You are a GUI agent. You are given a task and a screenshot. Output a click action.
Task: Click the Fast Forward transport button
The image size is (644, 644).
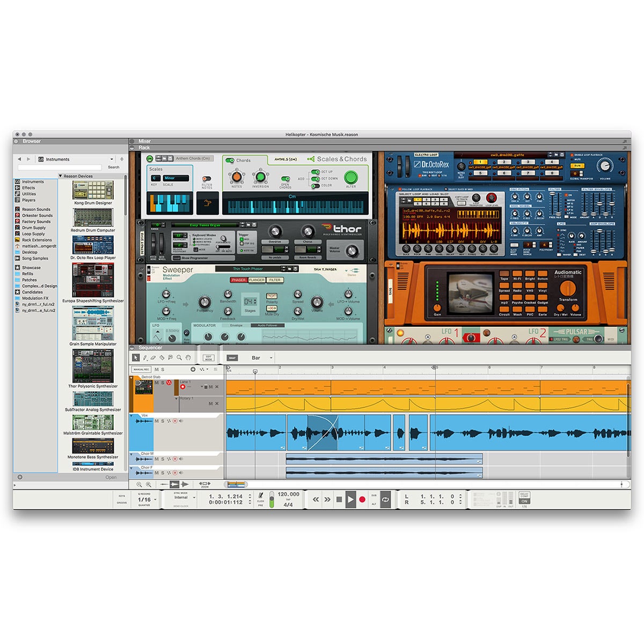click(327, 500)
